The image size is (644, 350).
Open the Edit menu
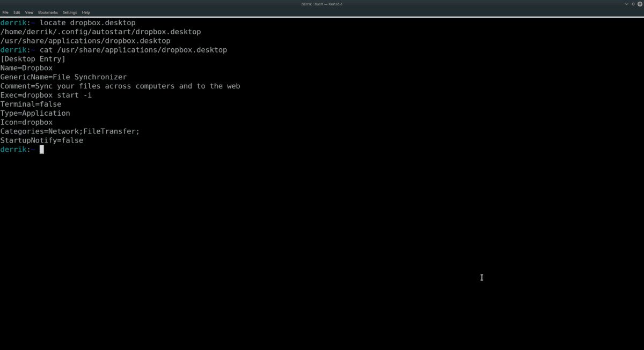coord(17,12)
